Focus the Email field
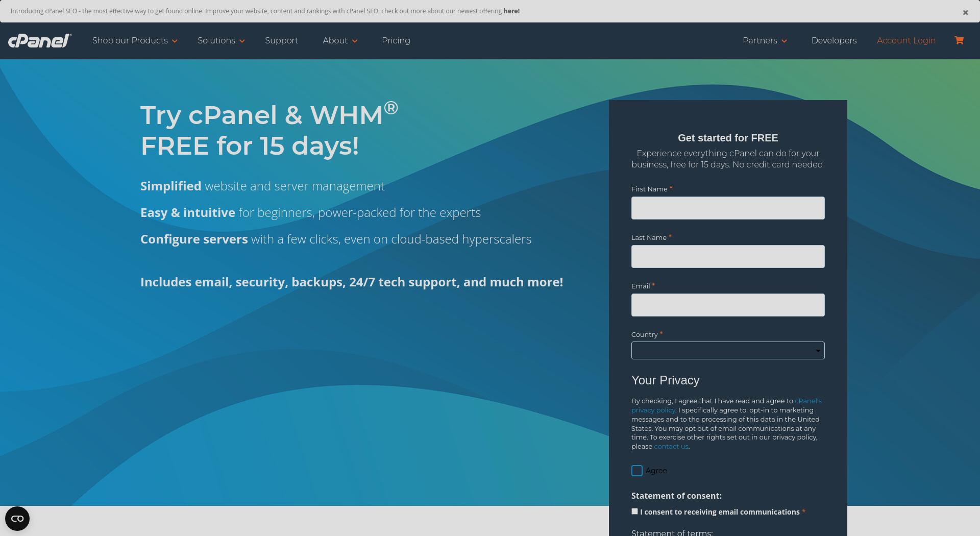The height and width of the screenshot is (536, 980). [x=728, y=305]
